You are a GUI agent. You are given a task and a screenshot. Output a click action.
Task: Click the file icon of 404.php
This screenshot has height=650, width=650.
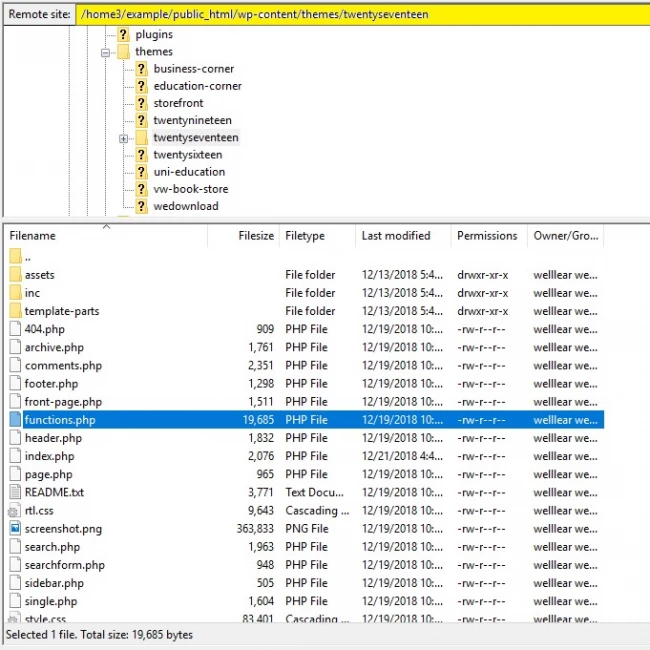click(15, 329)
